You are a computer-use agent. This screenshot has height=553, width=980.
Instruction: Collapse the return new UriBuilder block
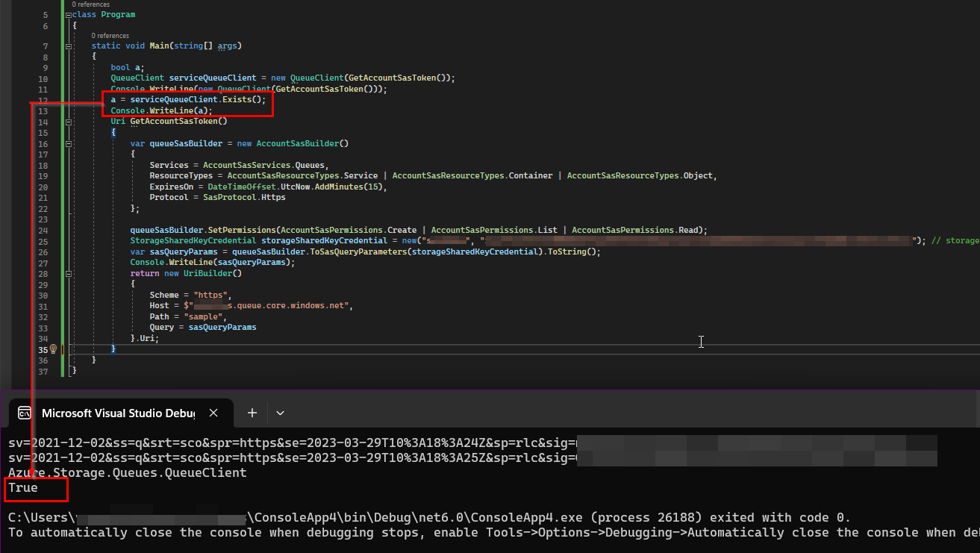point(69,274)
